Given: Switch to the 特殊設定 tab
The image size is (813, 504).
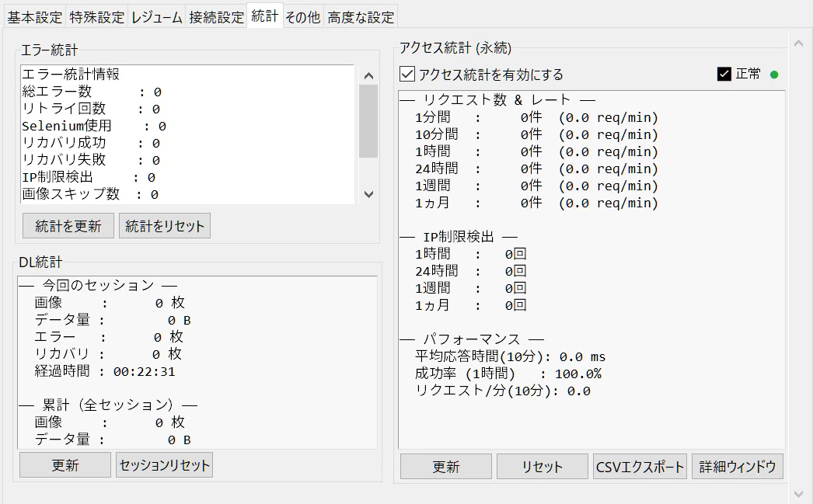Looking at the screenshot, I should pos(97,17).
